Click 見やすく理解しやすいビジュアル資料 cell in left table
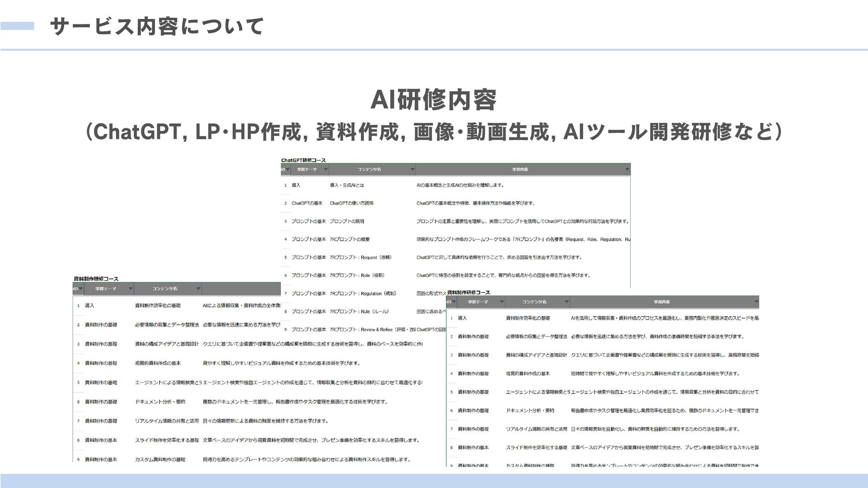Image resolution: width=868 pixels, height=488 pixels. click(x=281, y=363)
